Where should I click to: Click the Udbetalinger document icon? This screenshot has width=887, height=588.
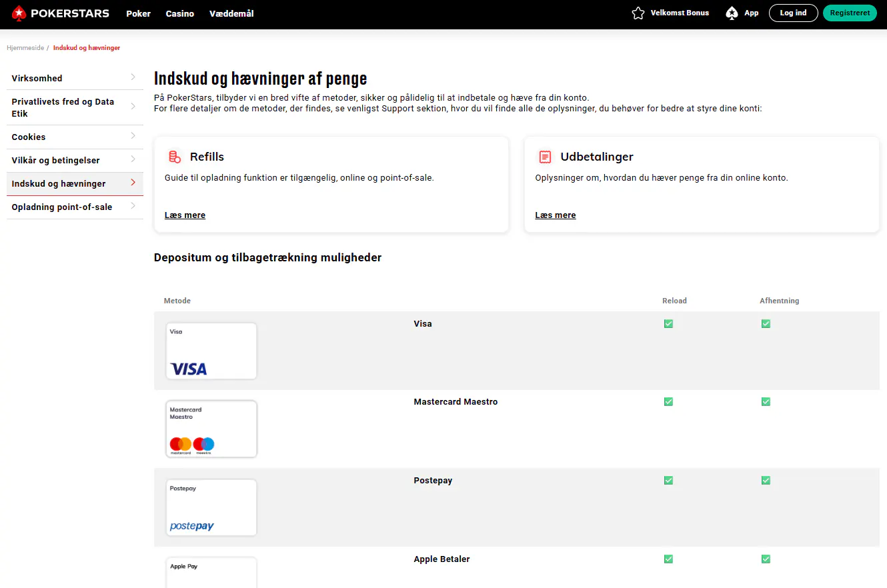[545, 157]
